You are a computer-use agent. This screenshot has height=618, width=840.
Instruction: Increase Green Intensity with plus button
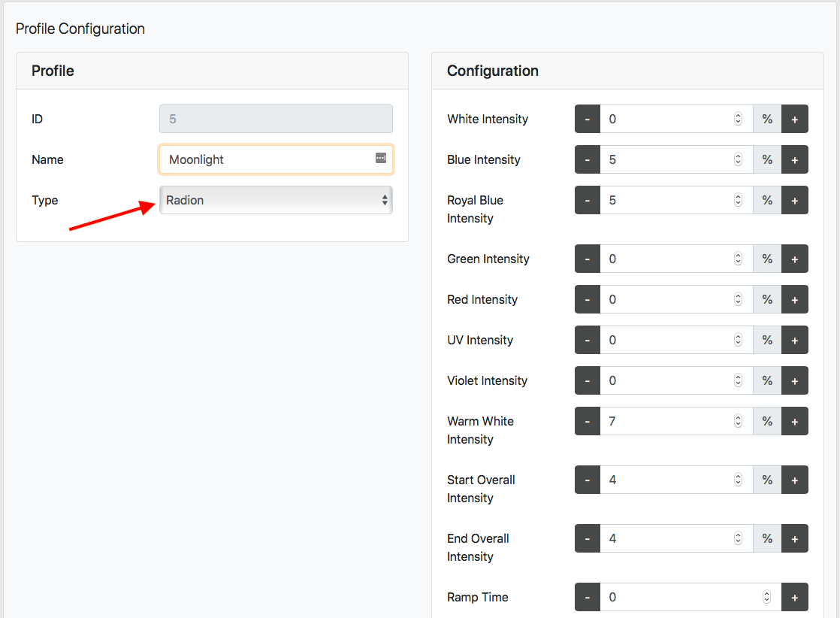click(x=794, y=259)
